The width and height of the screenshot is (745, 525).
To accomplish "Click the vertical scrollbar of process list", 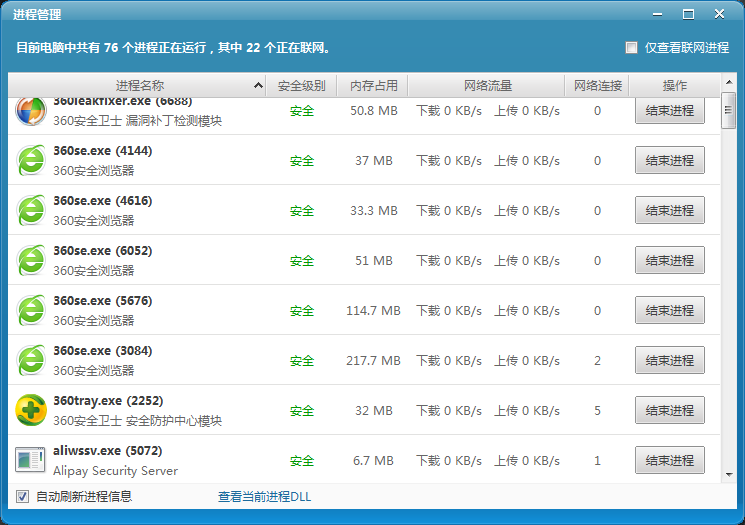I will coord(728,300).
